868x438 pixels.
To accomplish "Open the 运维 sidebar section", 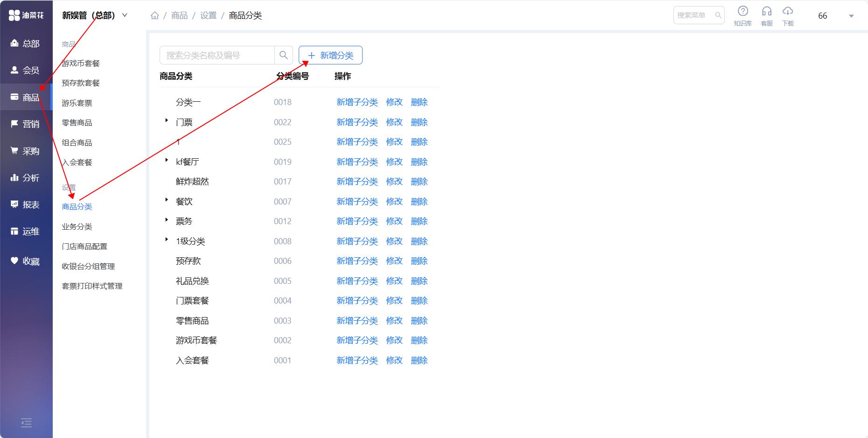I will point(26,231).
